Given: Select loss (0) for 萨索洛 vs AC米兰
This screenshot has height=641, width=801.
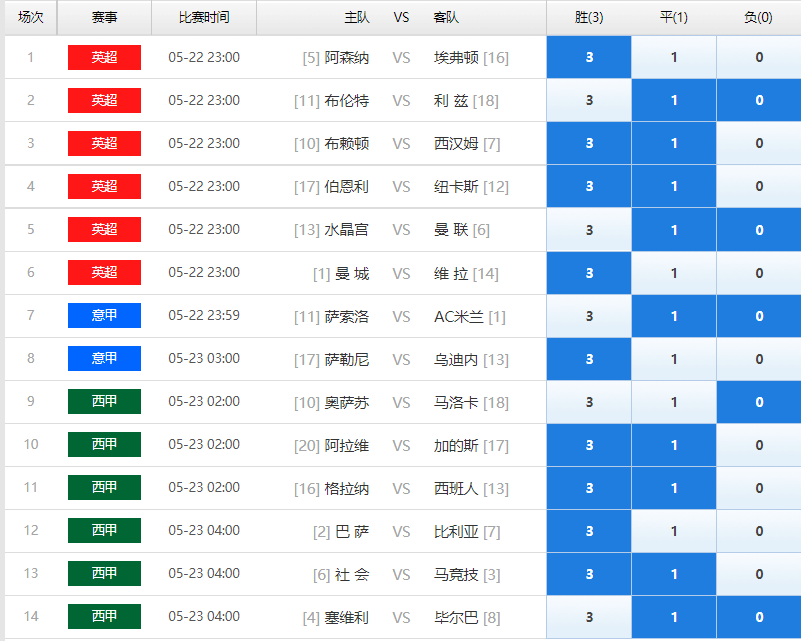Looking at the screenshot, I should pos(759,316).
